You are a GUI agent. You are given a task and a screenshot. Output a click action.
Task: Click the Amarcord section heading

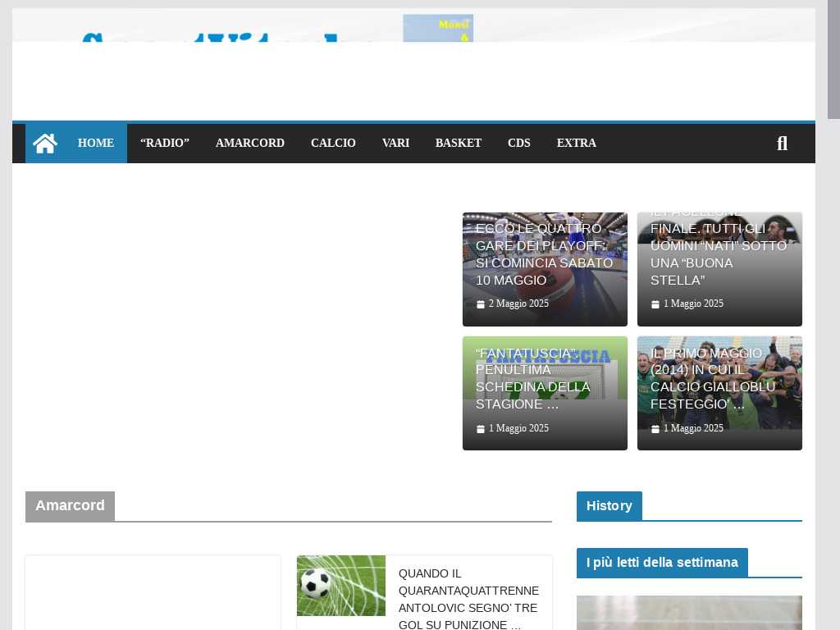[71, 505]
